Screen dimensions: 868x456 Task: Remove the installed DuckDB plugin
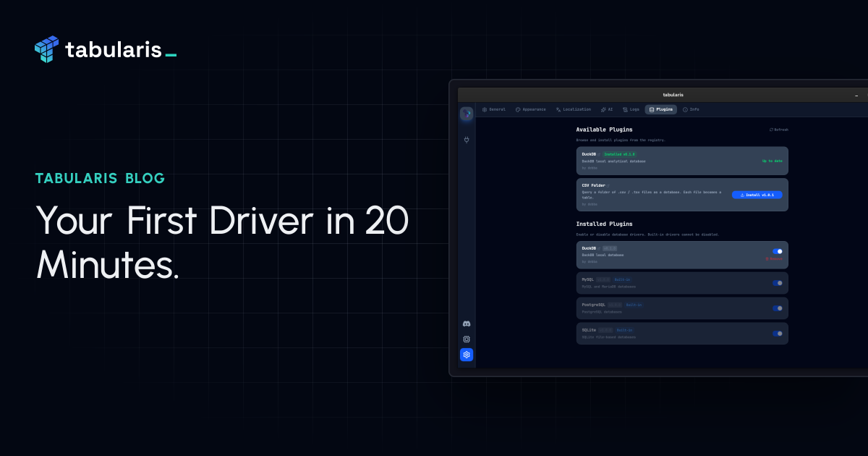coord(774,258)
